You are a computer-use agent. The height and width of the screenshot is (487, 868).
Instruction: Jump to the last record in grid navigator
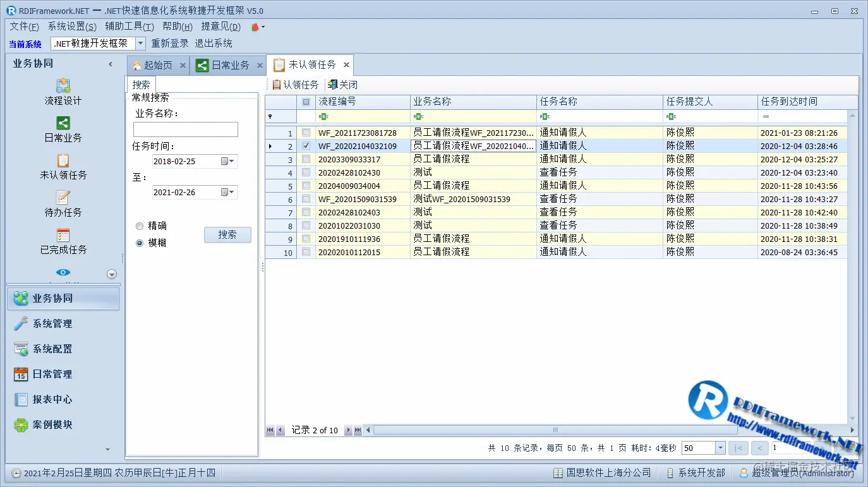pyautogui.click(x=358, y=430)
